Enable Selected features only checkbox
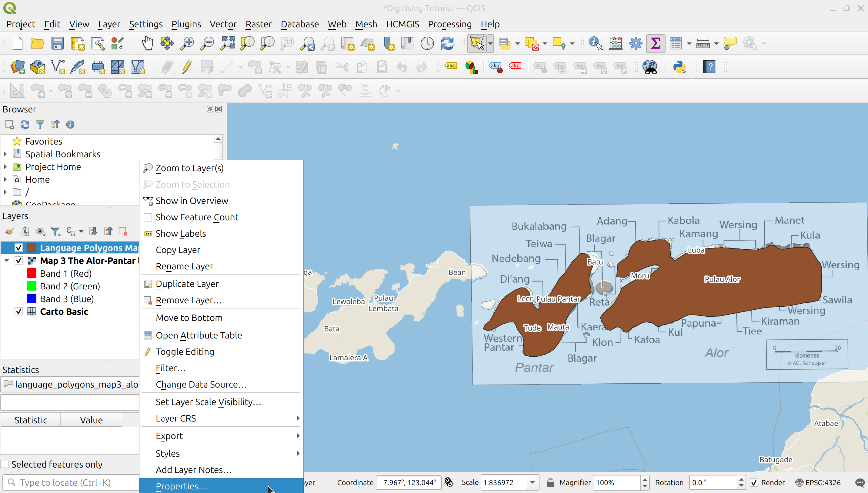The height and width of the screenshot is (493, 868). 5,464
